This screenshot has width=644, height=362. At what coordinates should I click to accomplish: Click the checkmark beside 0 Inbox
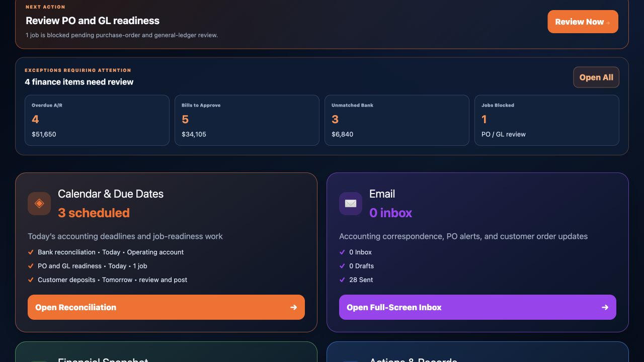point(343,252)
